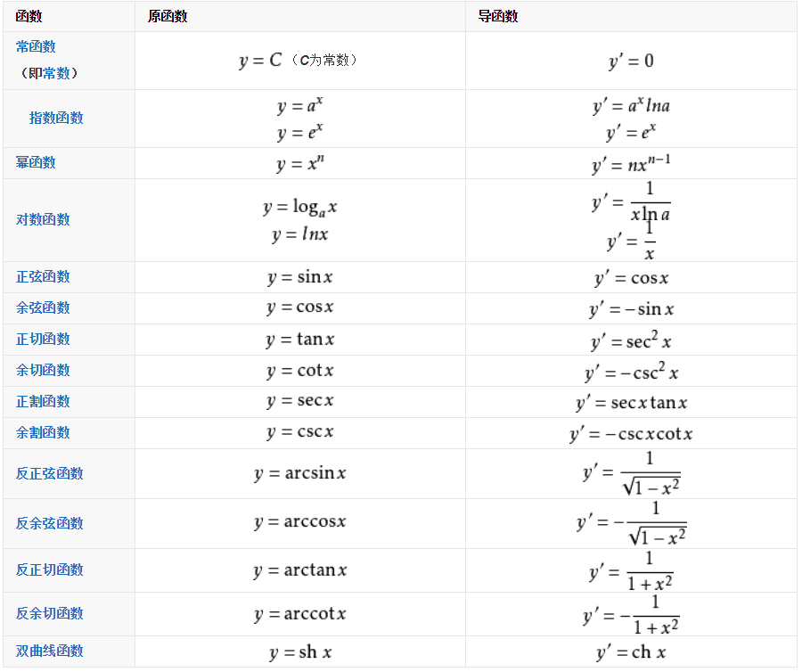Viewport: 802px width, 672px height.
Task: Follow the 反余弦函数 link
Action: [x=50, y=523]
